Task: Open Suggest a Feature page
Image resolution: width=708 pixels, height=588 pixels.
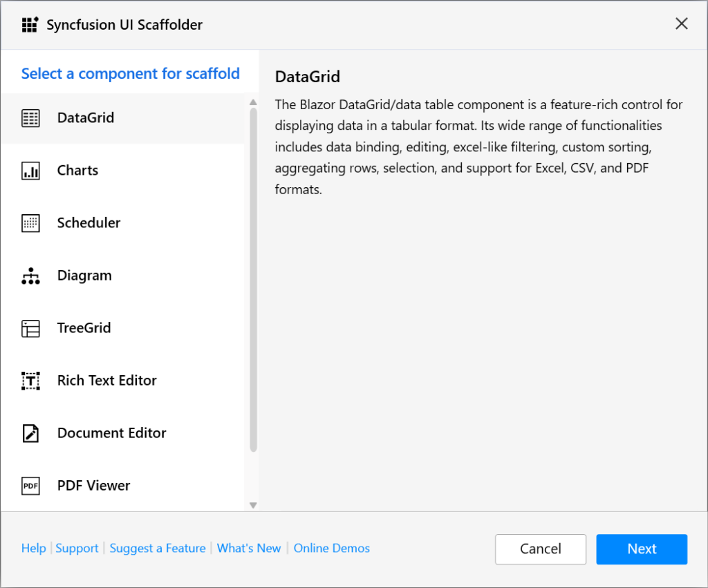Action: click(158, 548)
